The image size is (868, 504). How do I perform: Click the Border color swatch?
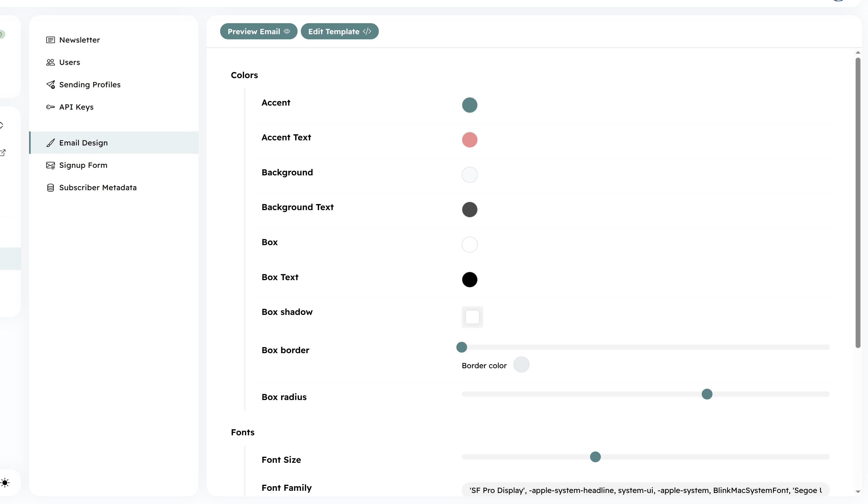[521, 365]
